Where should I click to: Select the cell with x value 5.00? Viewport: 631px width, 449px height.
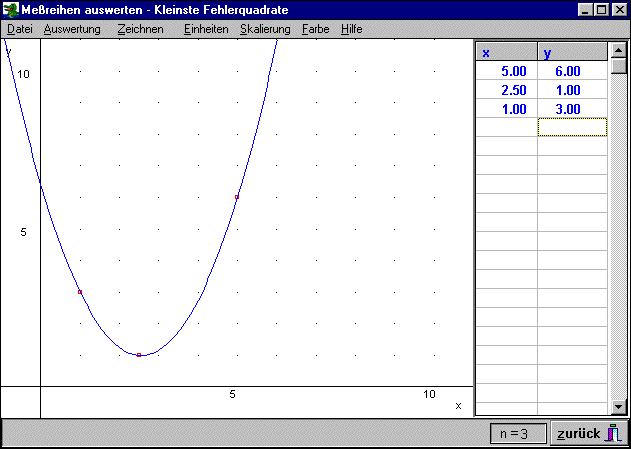click(506, 71)
